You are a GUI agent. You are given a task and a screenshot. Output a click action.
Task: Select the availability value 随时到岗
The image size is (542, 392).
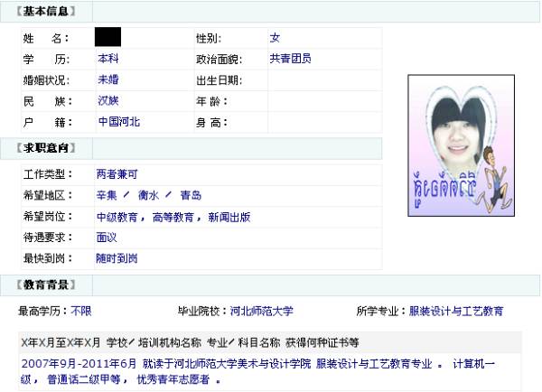[x=117, y=258]
